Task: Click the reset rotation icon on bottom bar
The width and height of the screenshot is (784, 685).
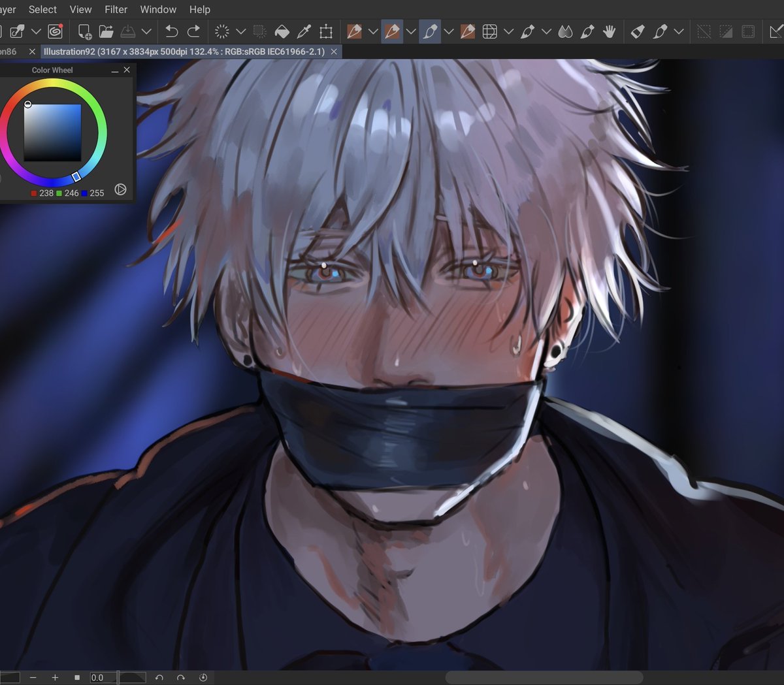Action: point(203,677)
